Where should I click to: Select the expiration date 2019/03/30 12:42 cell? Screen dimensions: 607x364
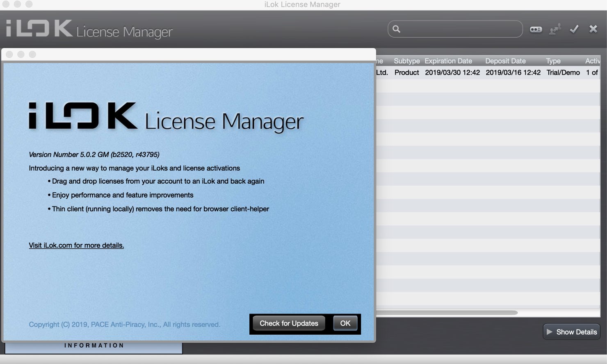452,73
